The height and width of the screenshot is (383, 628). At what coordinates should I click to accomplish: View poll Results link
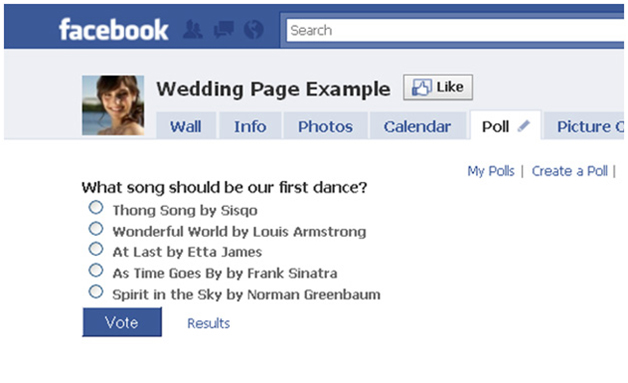[209, 323]
